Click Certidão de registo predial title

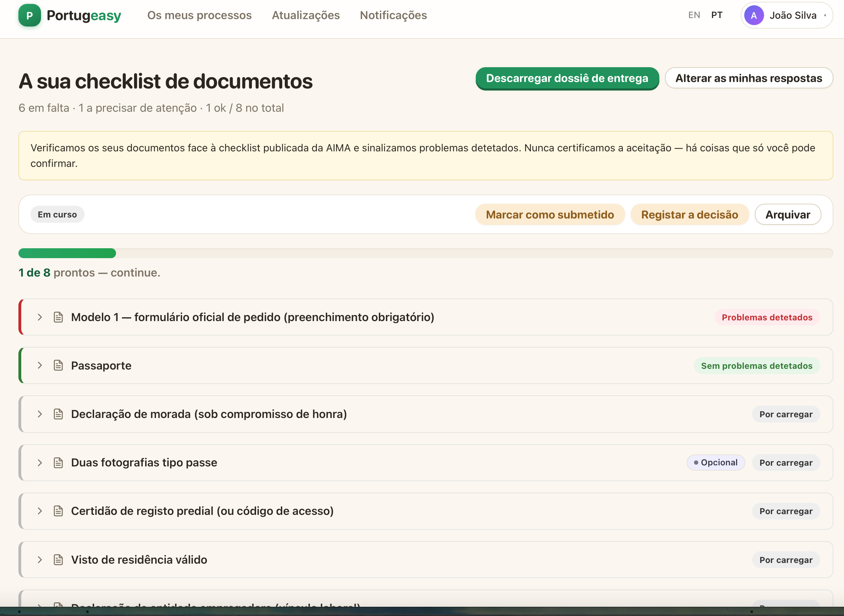tap(202, 511)
